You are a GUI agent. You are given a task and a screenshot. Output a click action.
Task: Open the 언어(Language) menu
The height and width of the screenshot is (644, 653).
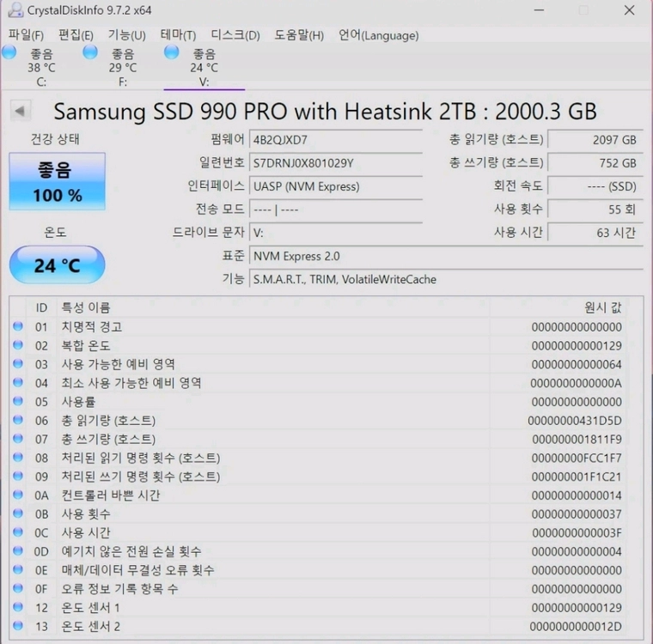click(379, 35)
